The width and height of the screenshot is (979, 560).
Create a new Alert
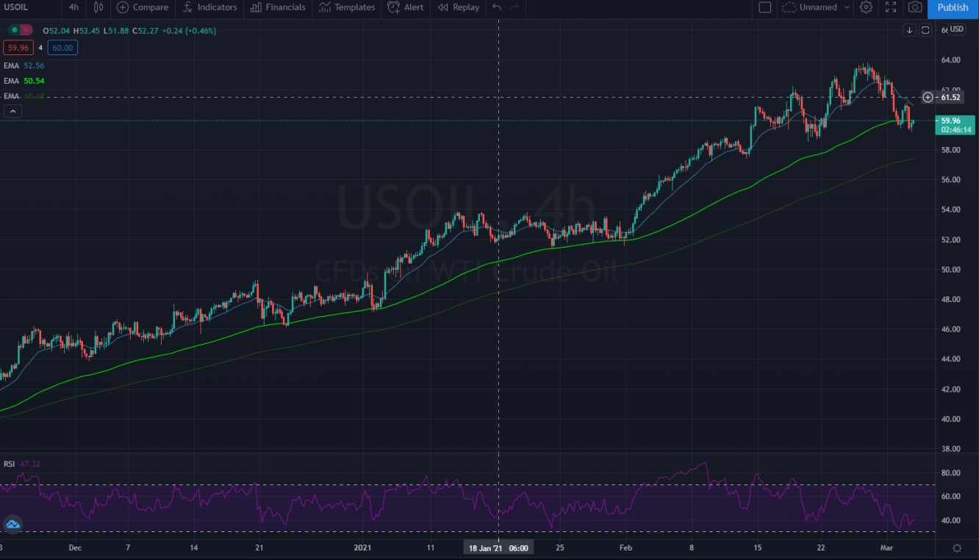coord(406,7)
